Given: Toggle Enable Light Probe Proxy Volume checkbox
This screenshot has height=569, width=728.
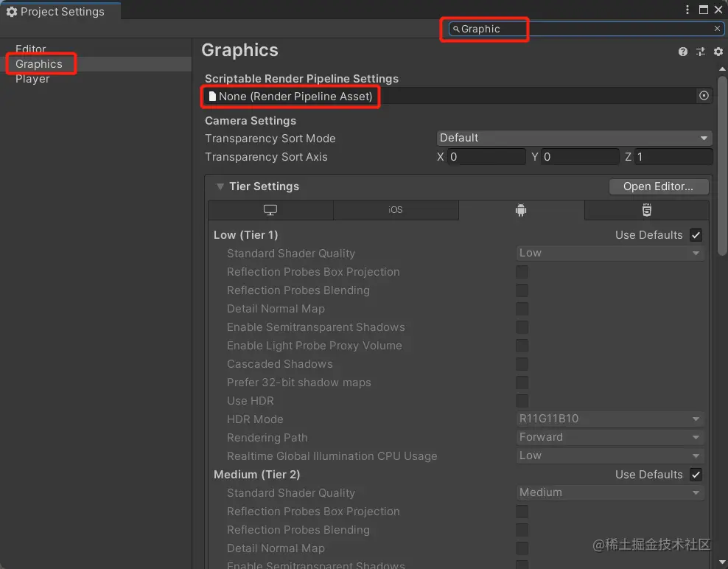Looking at the screenshot, I should 522,346.
